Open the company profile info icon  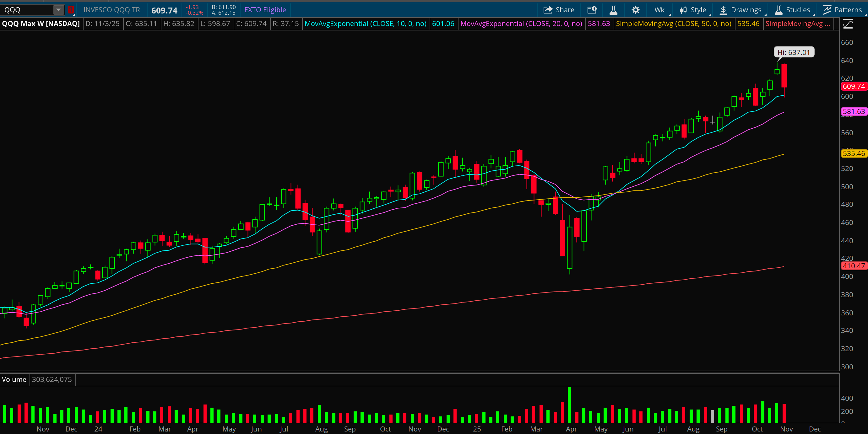pyautogui.click(x=592, y=10)
